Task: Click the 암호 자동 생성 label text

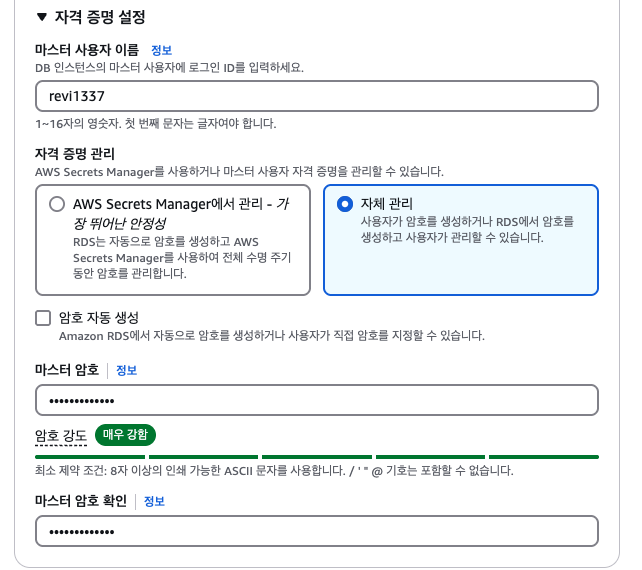Action: (99, 317)
